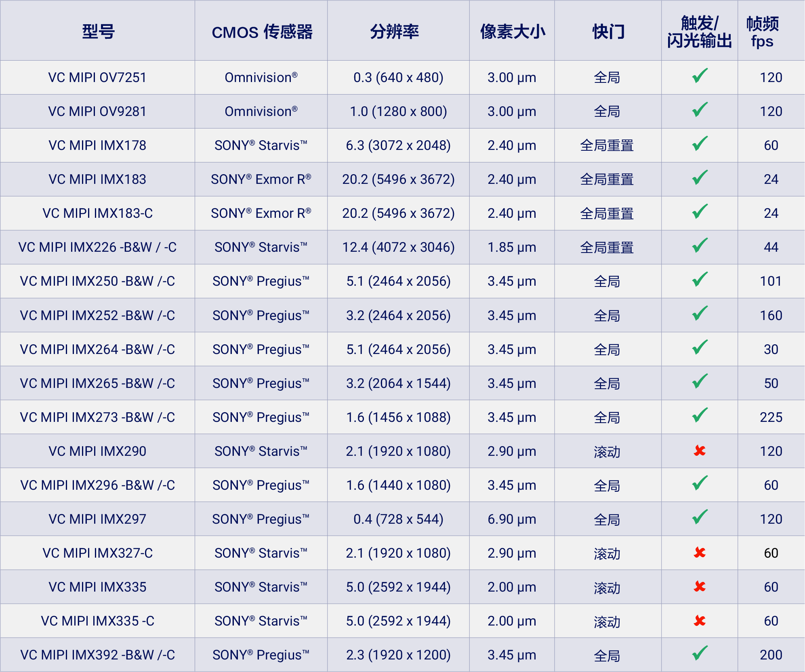This screenshot has height=672, width=805.
Task: Select the VC MIPI IMX226 -B&W / -C cell
Action: point(97,247)
